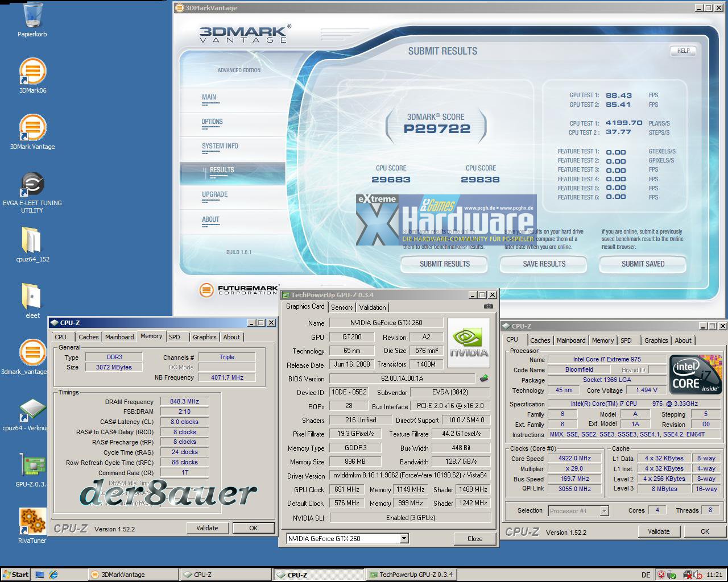Click the red security shield tray icon
The height and width of the screenshot is (582, 728).
[662, 575]
